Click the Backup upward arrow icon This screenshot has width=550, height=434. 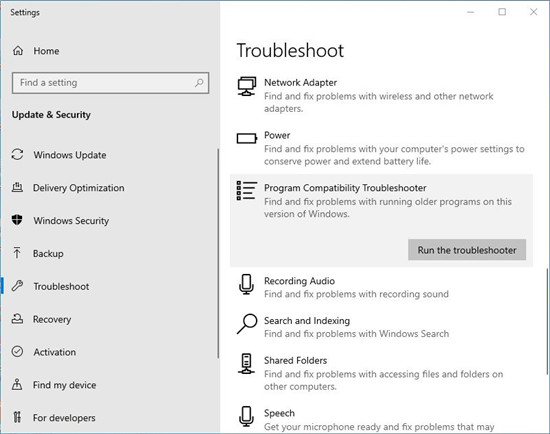click(x=17, y=253)
